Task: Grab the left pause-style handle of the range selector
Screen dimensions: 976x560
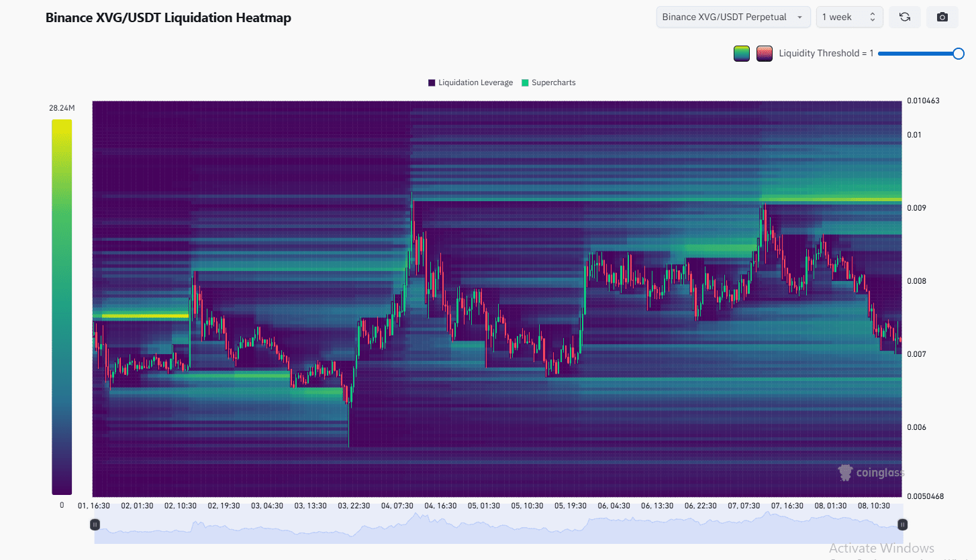Action: tap(95, 524)
